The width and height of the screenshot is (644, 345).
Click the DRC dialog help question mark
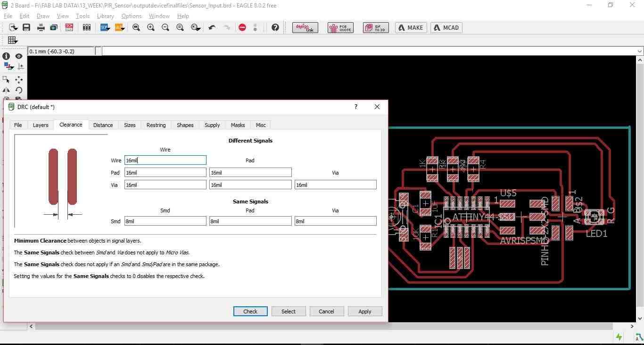(356, 107)
